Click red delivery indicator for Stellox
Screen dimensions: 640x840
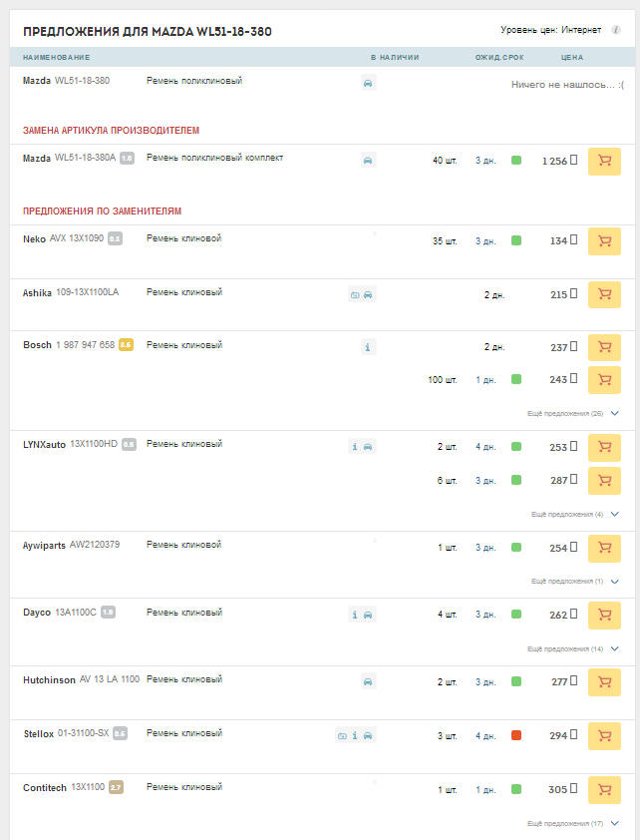(516, 736)
